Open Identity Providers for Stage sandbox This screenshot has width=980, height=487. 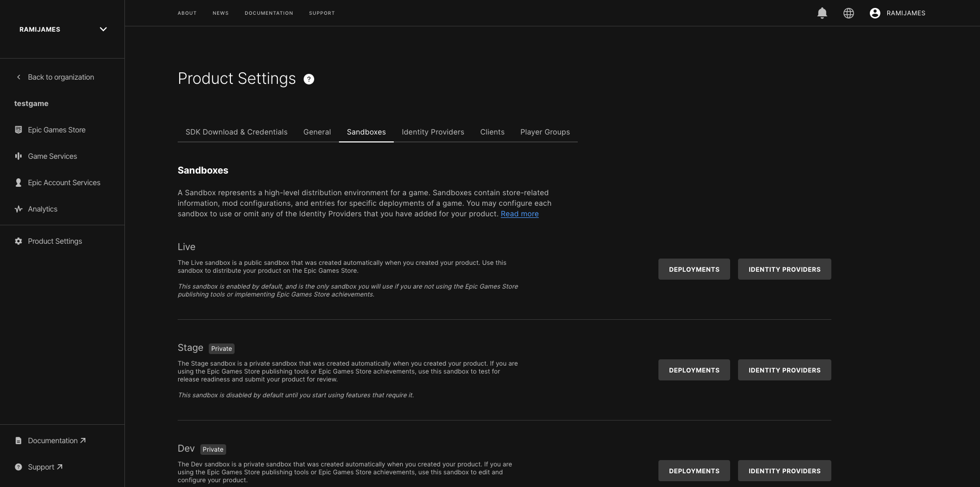tap(784, 370)
